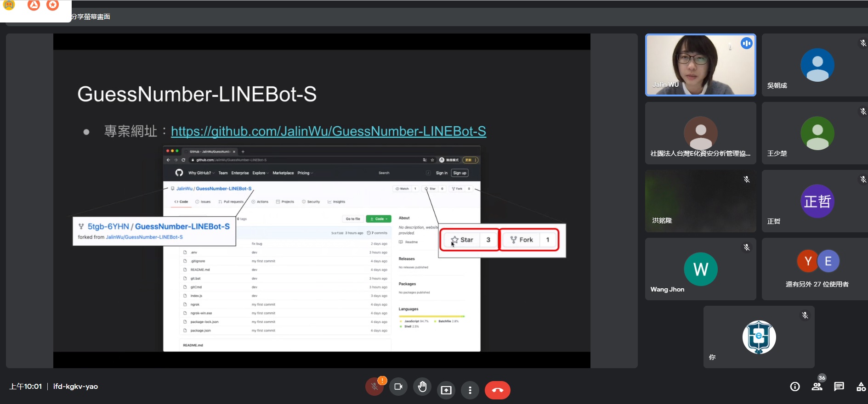Viewport: 868px width, 404px height.
Task: Select the 社團法人台灣E化資安分析管理協 tile
Action: 701,133
